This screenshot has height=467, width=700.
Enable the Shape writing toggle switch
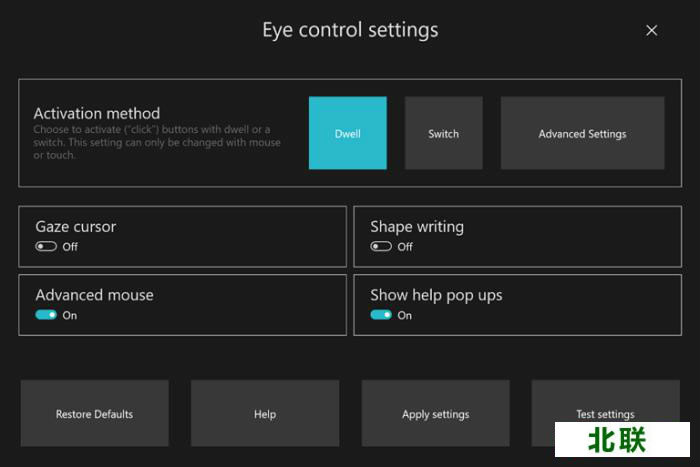tap(381, 247)
